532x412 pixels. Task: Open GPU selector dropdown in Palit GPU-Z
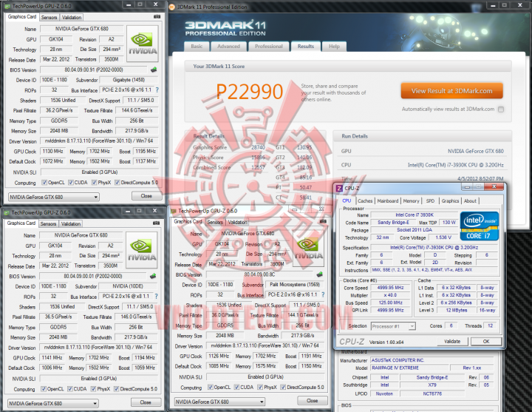click(x=219, y=402)
